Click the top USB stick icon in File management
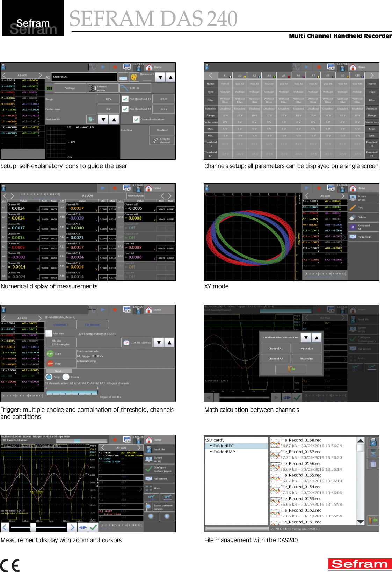This screenshot has width=392, height=572. pos(373,442)
